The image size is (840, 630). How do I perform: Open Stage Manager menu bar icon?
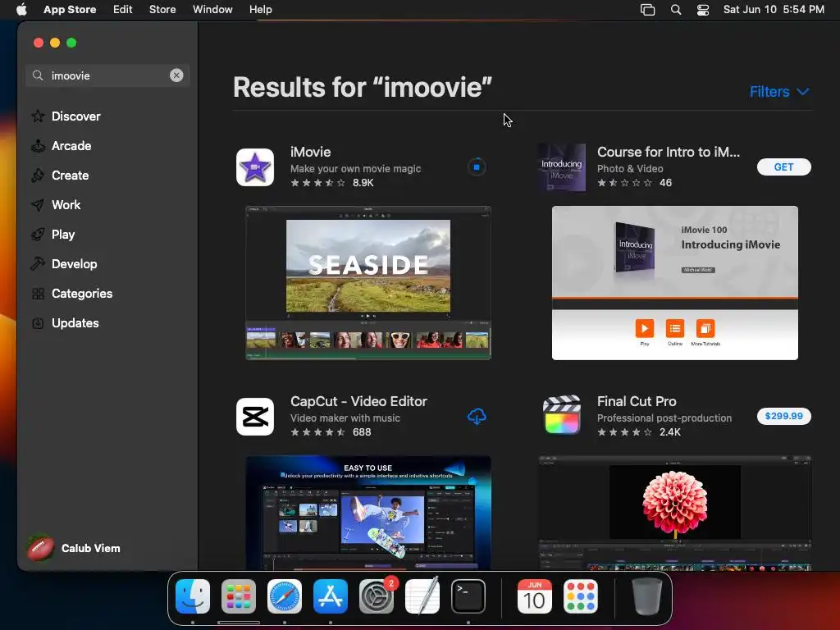pos(648,10)
